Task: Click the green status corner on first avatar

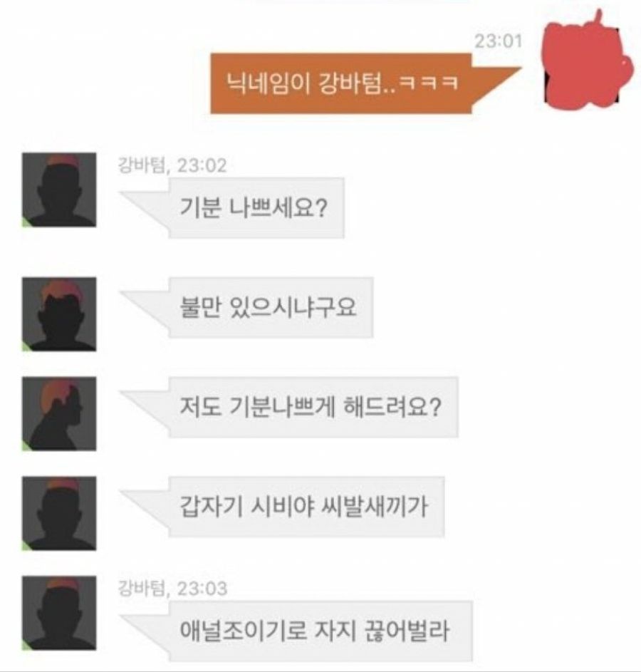Action: point(26,223)
